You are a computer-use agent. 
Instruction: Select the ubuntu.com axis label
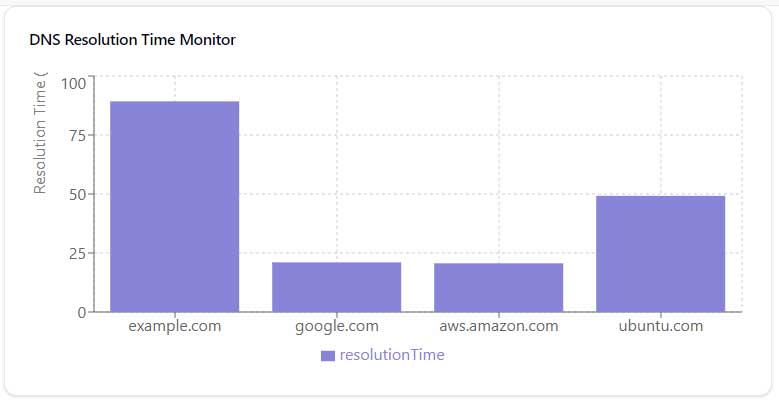tap(660, 326)
